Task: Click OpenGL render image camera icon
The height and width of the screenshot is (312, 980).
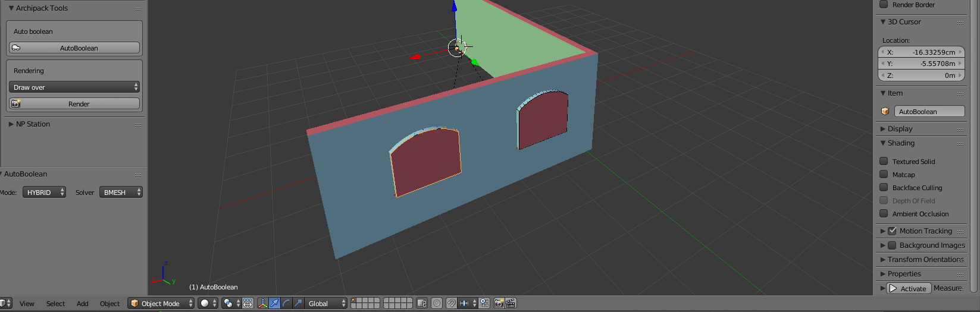Action: coord(499,303)
